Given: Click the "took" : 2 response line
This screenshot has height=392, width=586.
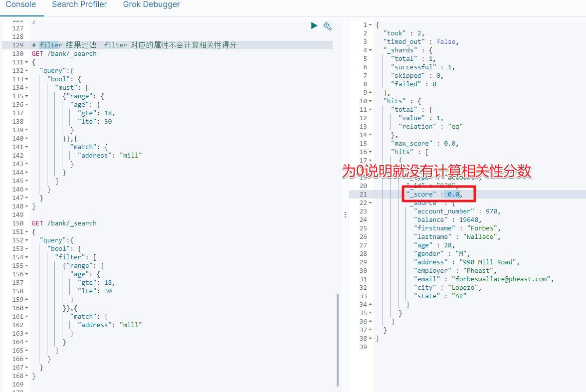Looking at the screenshot, I should click(x=403, y=33).
